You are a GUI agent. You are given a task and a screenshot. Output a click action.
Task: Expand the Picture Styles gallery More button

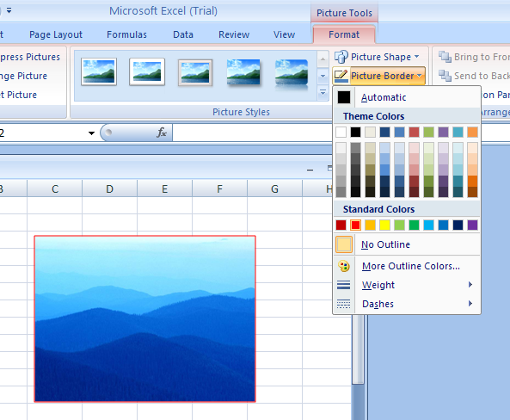323,93
